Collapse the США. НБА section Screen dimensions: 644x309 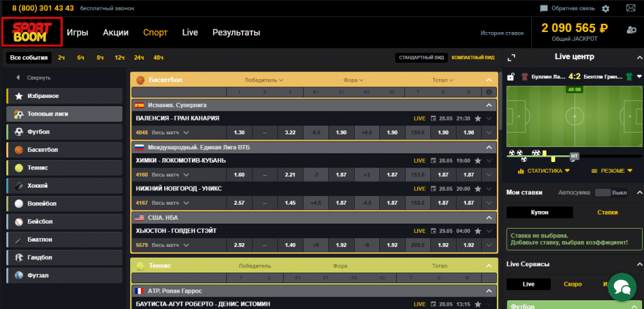pos(489,217)
